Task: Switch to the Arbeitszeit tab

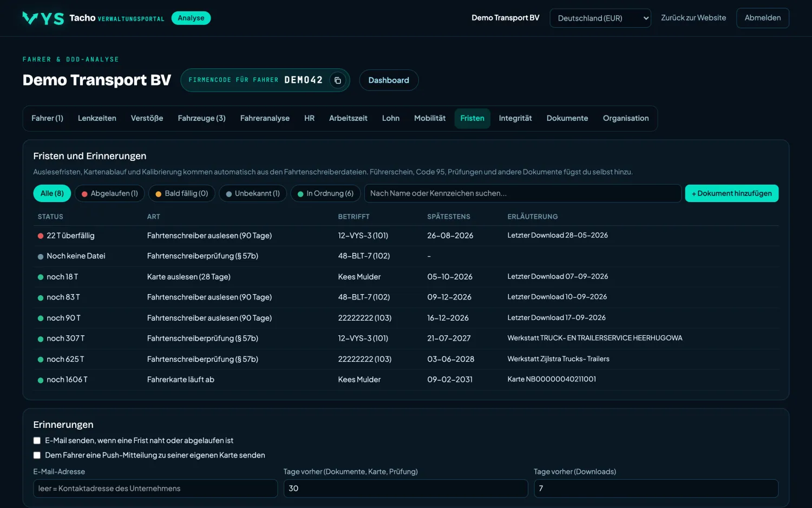Action: [348, 118]
